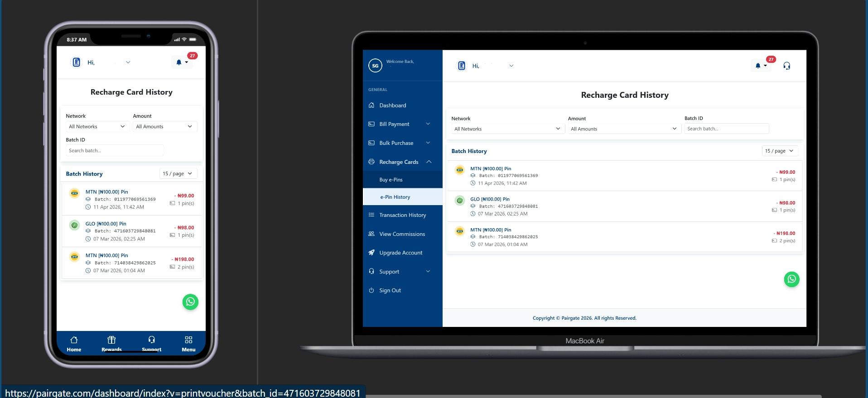
Task: Tap Rewards gift icon in phone bar
Action: point(111,340)
